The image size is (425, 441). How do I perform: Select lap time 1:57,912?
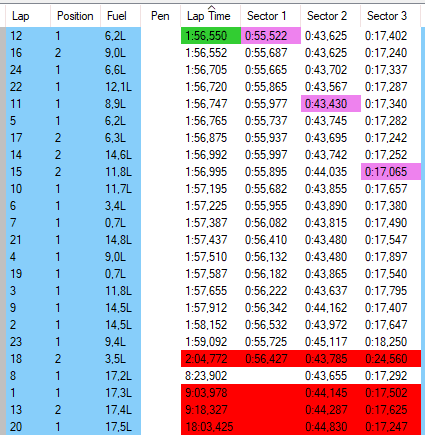[x=206, y=308]
